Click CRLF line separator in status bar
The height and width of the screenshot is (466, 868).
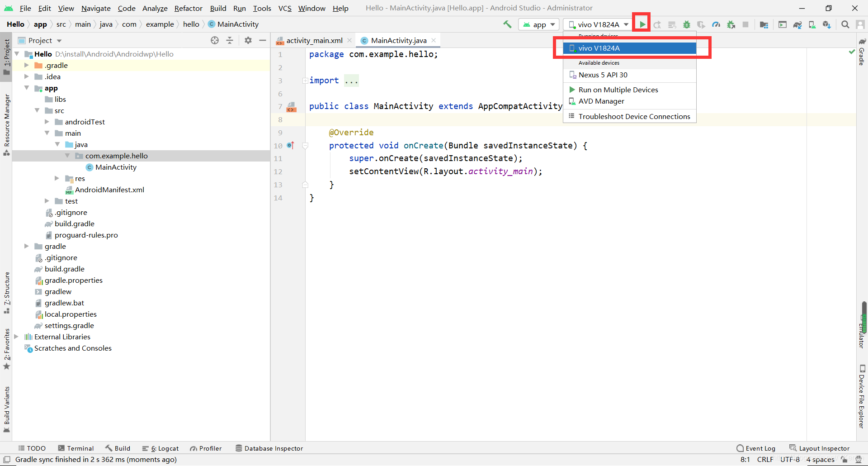765,460
